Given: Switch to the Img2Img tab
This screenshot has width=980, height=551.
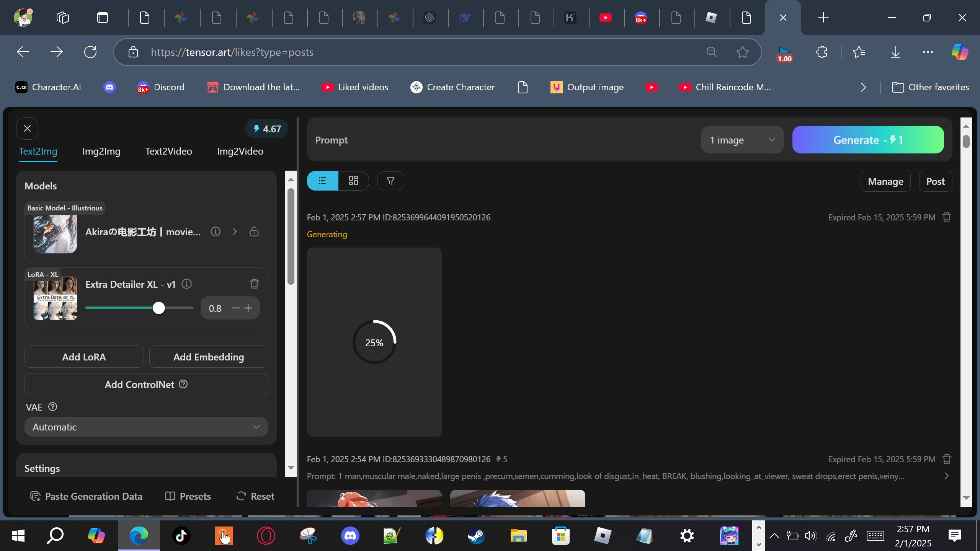Looking at the screenshot, I should click(101, 151).
